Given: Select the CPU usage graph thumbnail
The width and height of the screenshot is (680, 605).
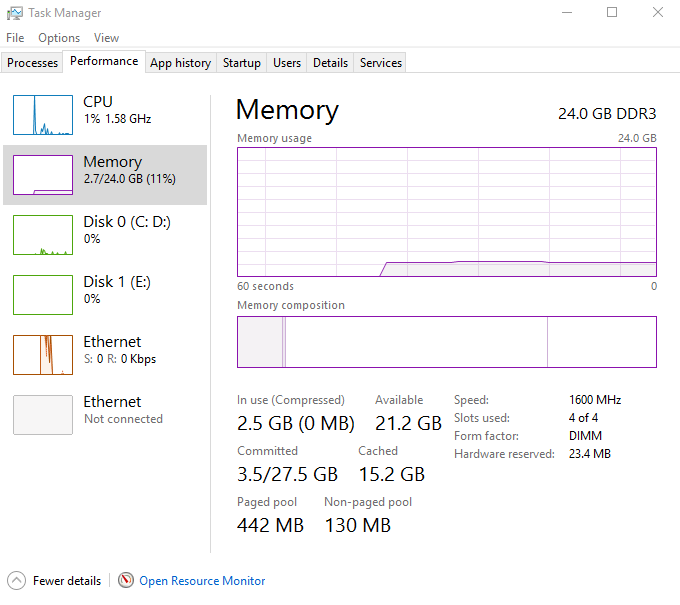Looking at the screenshot, I should tap(43, 115).
